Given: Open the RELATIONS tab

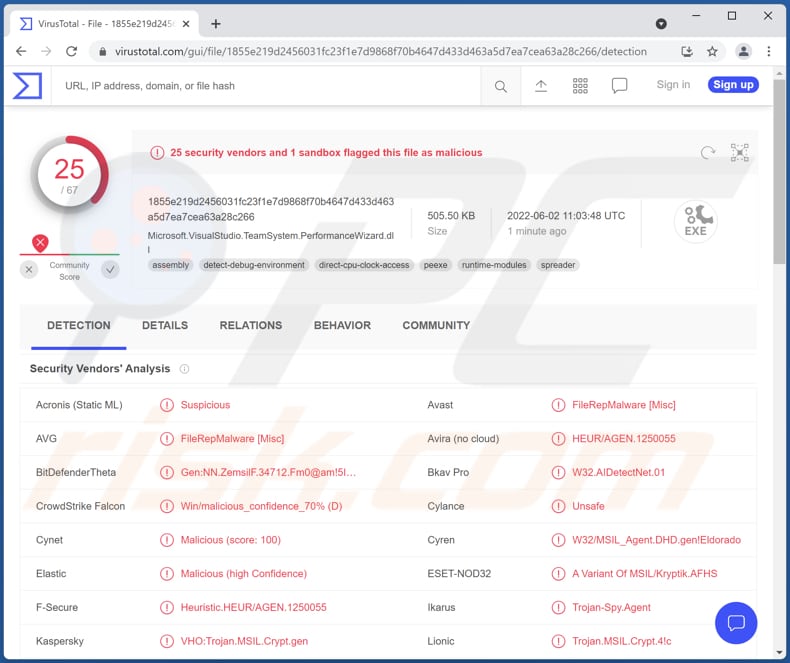Looking at the screenshot, I should click(251, 325).
